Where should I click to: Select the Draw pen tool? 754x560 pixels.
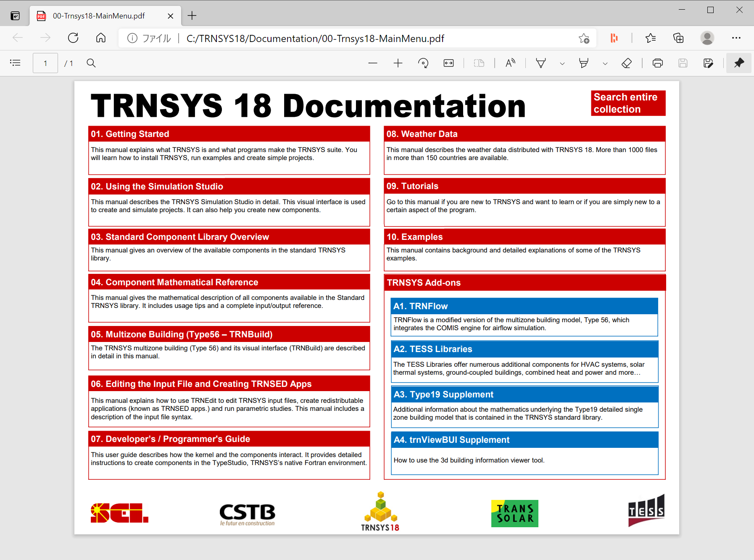click(541, 63)
